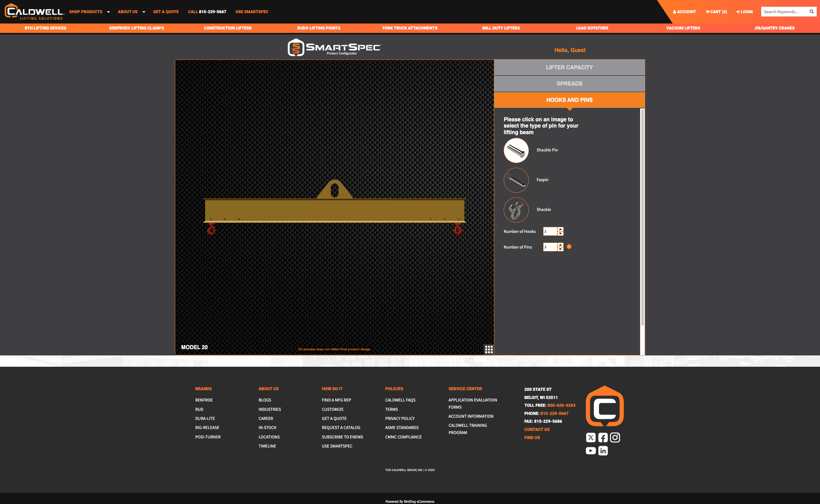
Task: Expand the Lifter Capacity section
Action: (569, 67)
